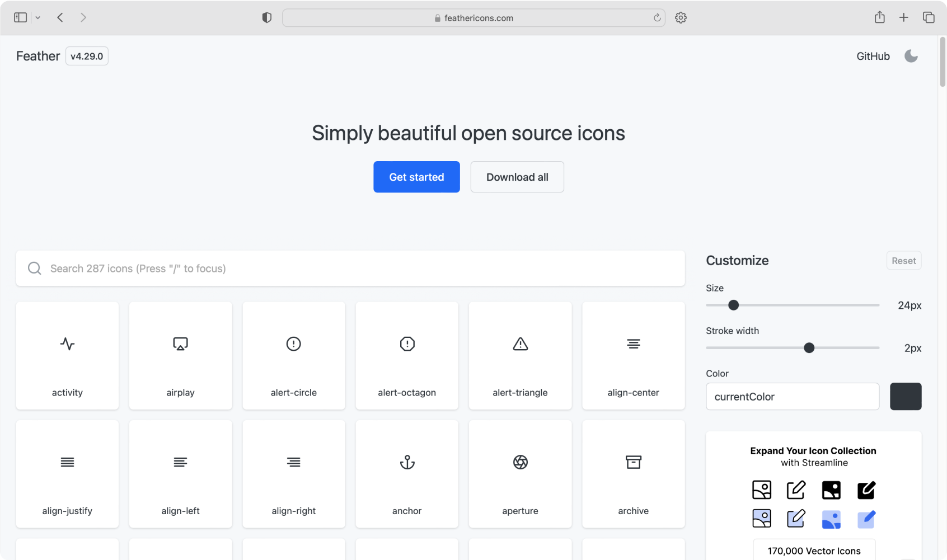Open the sidebar dropdown chevron
Image resolution: width=947 pixels, height=560 pixels.
37,17
